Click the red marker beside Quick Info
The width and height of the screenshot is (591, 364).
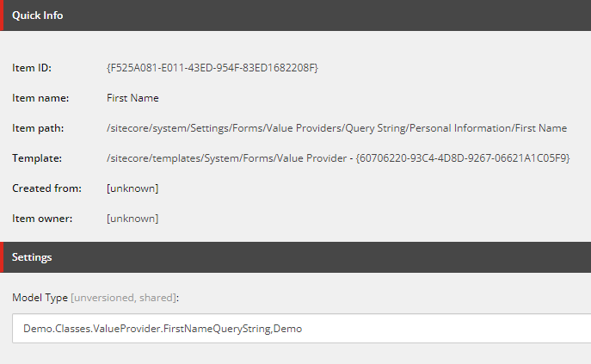point(2,15)
